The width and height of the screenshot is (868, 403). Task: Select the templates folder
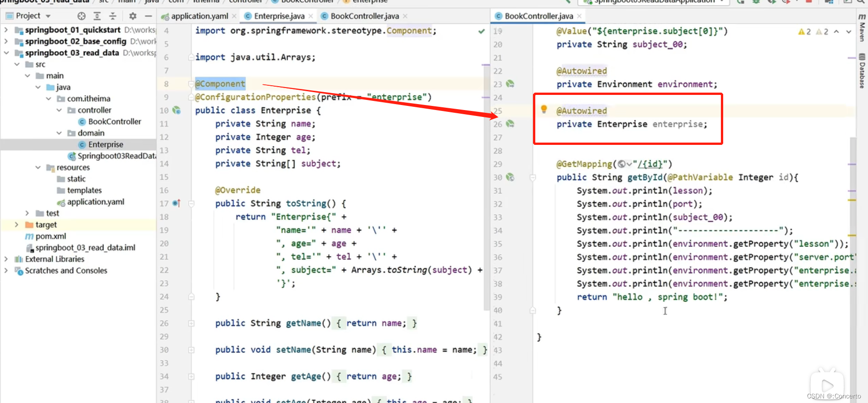[x=84, y=190]
